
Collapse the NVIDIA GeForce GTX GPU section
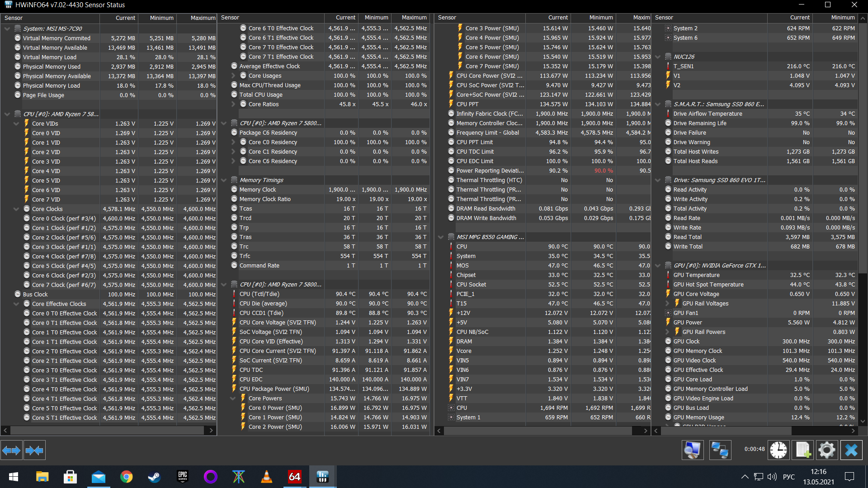point(658,266)
